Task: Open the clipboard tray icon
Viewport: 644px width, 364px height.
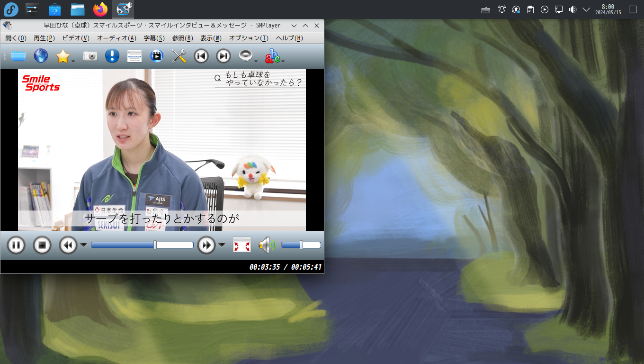Action: pos(530,9)
